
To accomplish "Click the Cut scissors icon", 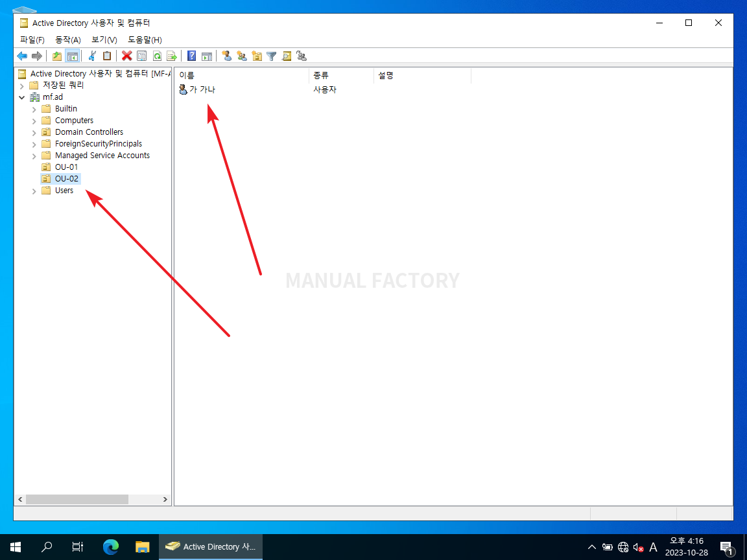I will click(93, 56).
